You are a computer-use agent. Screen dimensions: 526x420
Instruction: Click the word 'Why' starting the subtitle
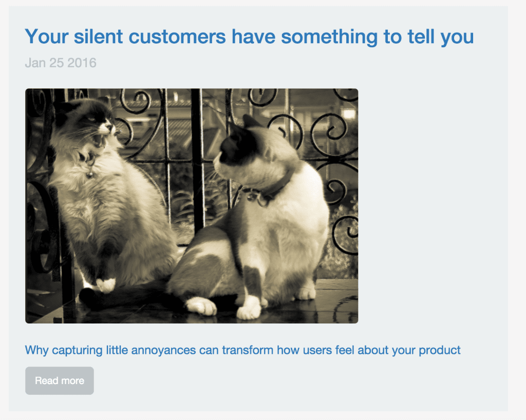pos(36,350)
